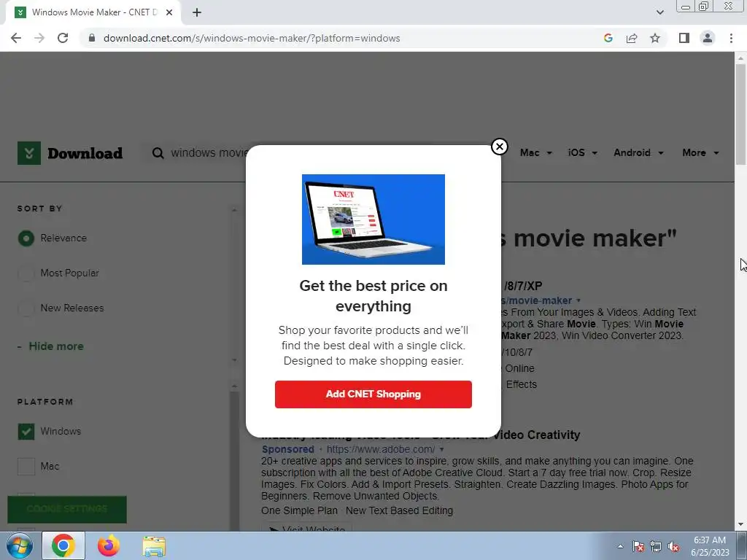Image resolution: width=747 pixels, height=560 pixels.
Task: Open the tab search dropdown
Action: point(659,12)
